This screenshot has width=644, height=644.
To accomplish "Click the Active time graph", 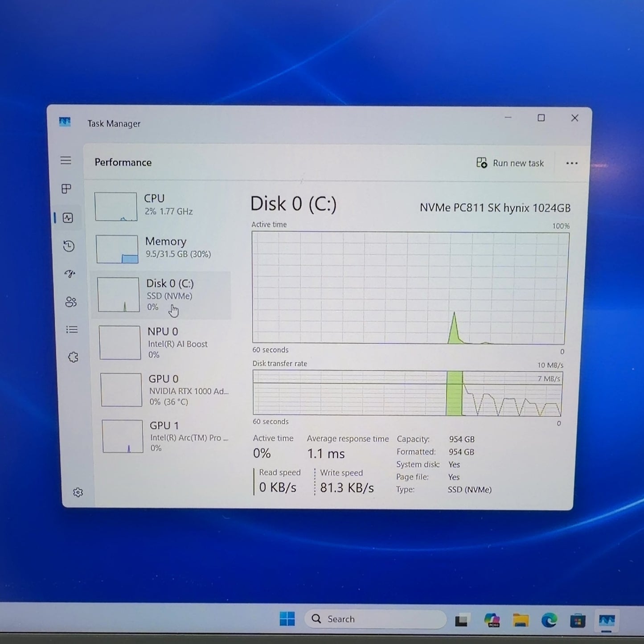I will point(410,288).
